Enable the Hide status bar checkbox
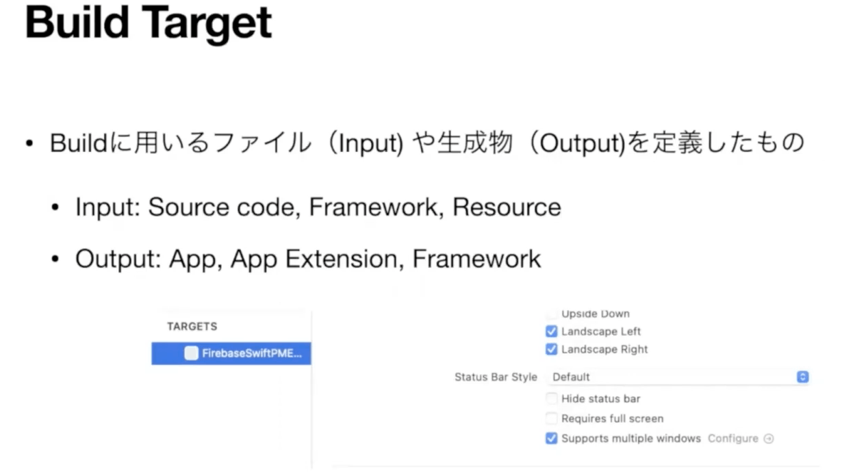 click(x=552, y=399)
